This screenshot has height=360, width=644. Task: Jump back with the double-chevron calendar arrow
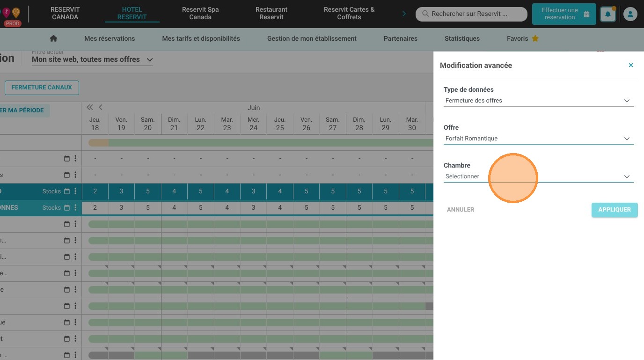(90, 107)
